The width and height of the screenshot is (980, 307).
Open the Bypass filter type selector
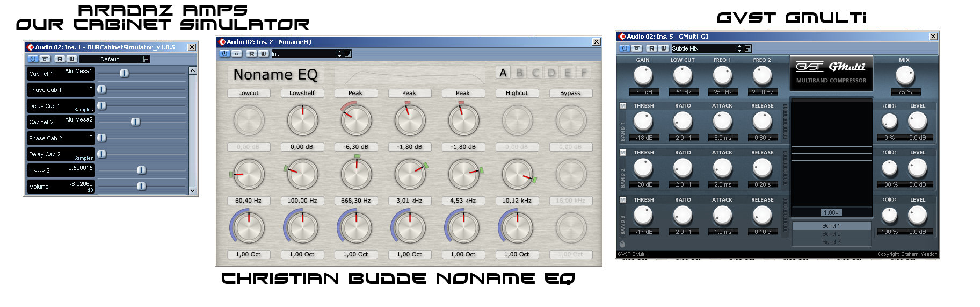(571, 93)
